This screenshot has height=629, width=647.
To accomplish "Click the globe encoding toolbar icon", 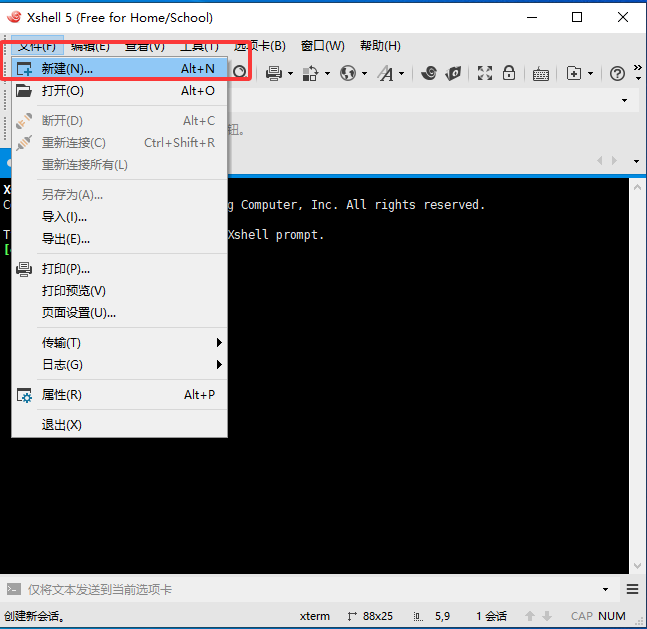I will [347, 73].
